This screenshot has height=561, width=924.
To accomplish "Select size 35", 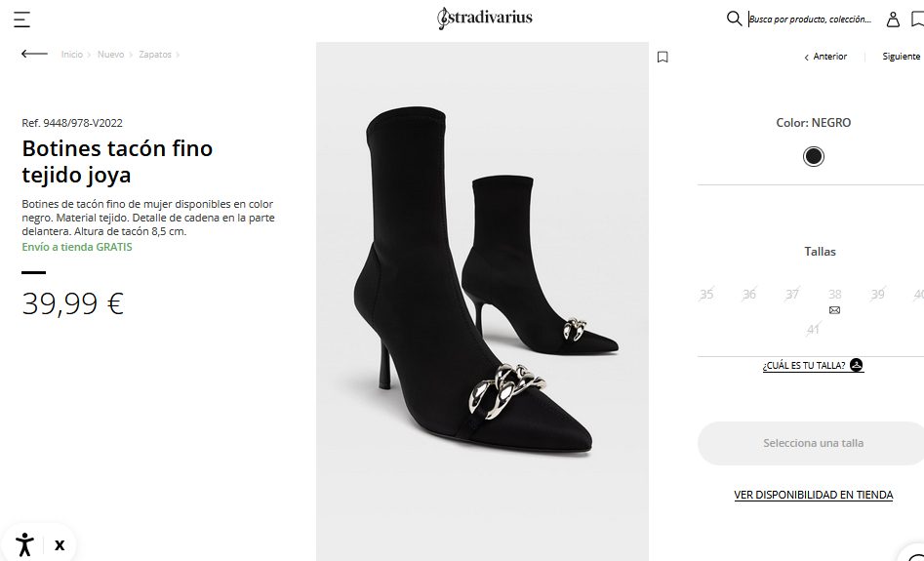I will tap(706, 295).
